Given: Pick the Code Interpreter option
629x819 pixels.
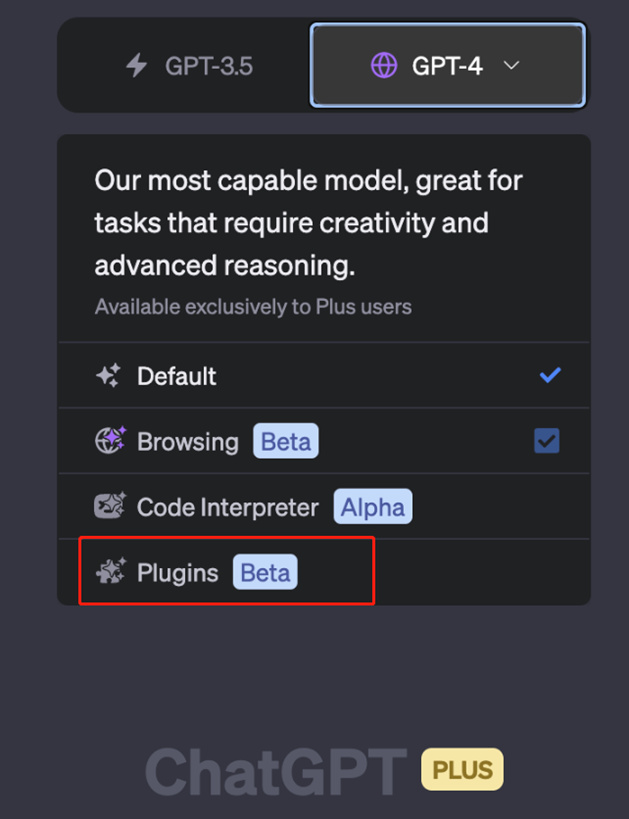Looking at the screenshot, I should [x=324, y=506].
